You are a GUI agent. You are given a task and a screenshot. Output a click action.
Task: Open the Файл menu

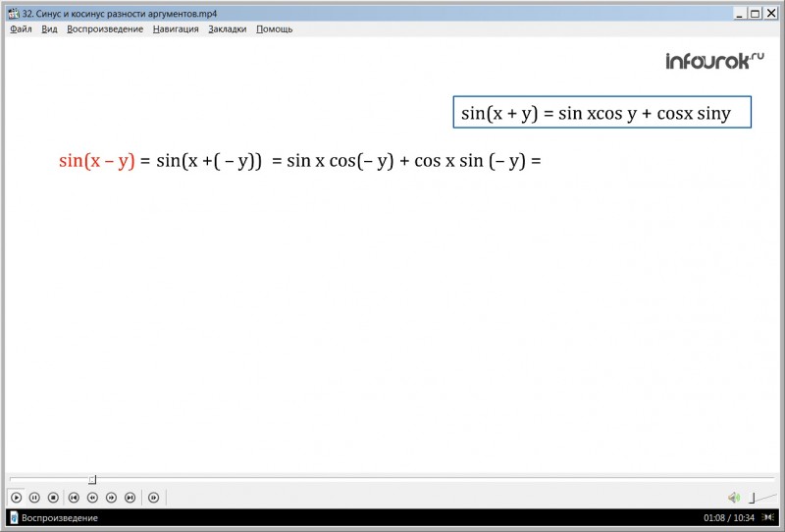(21, 29)
